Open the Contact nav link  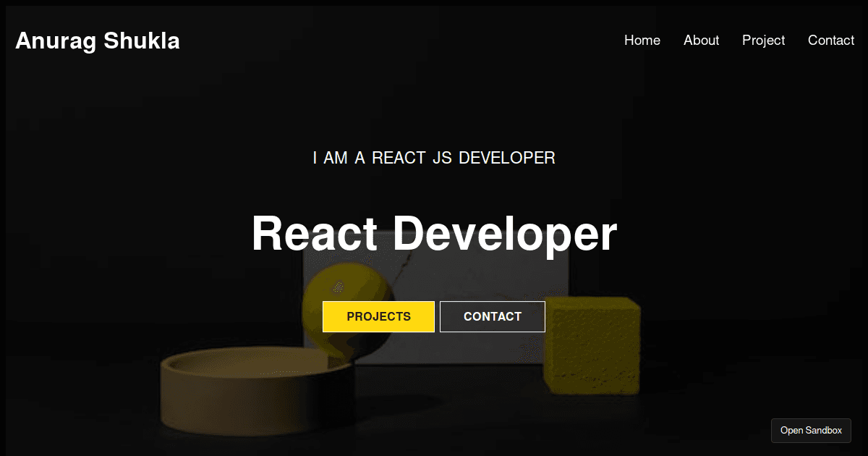pos(831,41)
